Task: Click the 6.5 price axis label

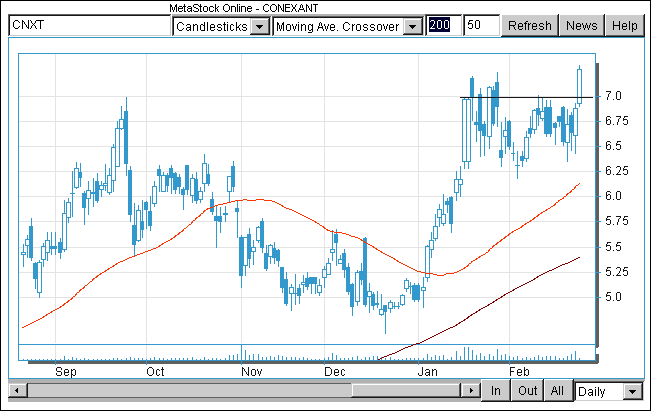Action: click(613, 146)
